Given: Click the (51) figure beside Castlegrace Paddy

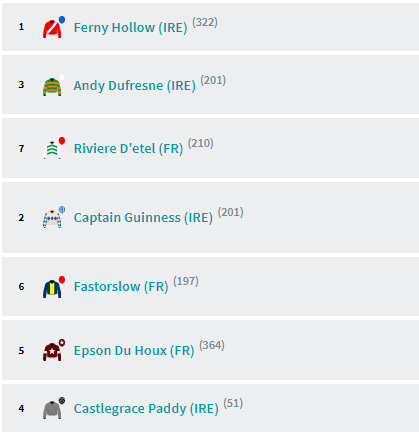Looking at the screenshot, I should coord(233,403).
